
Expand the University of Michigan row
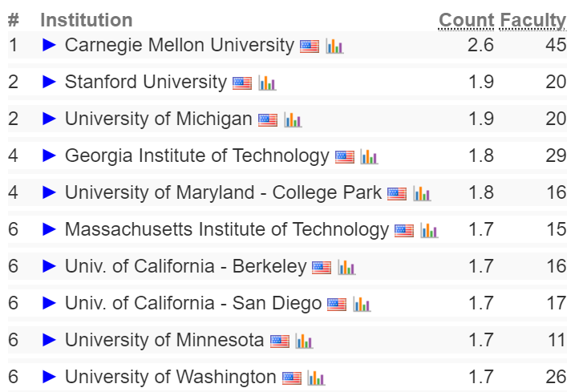(49, 119)
